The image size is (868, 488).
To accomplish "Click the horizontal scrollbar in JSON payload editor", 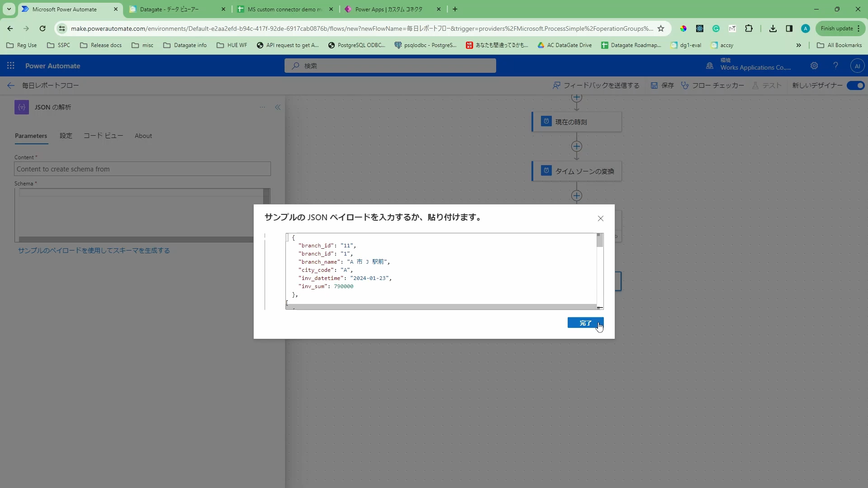I will click(441, 307).
